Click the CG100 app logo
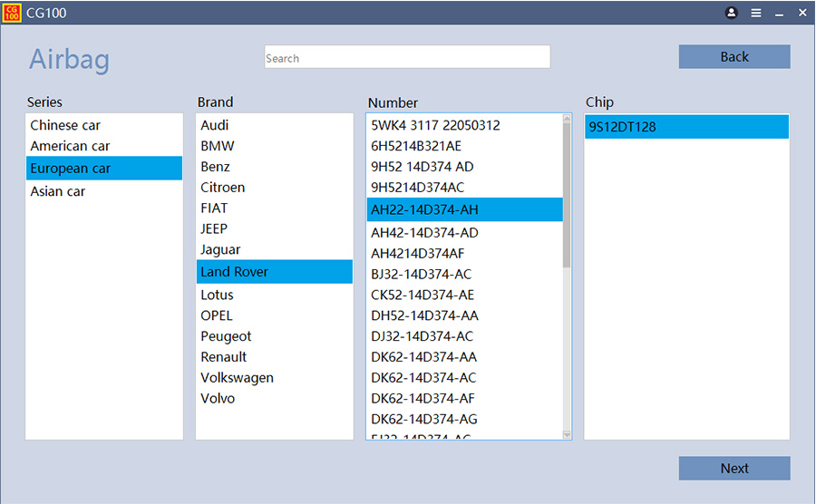816x504 pixels. click(x=12, y=13)
